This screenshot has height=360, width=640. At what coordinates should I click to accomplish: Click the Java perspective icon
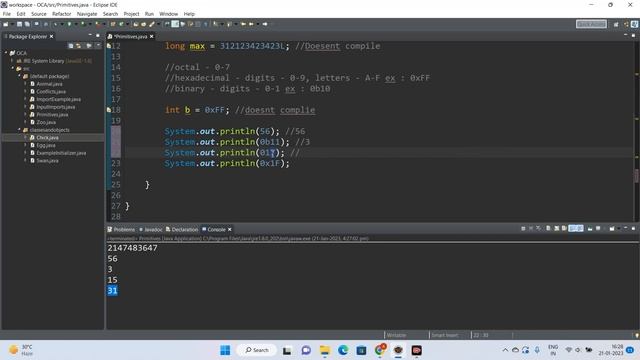[634, 24]
